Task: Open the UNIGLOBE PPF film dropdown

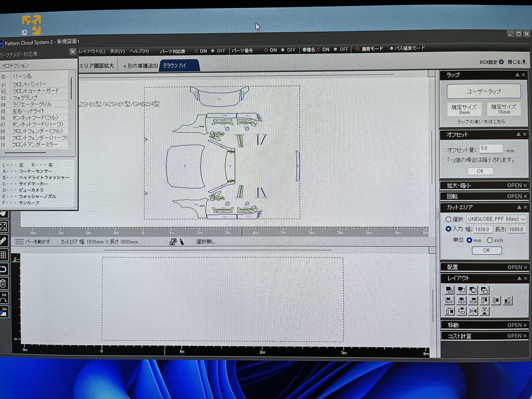Action: click(x=496, y=219)
